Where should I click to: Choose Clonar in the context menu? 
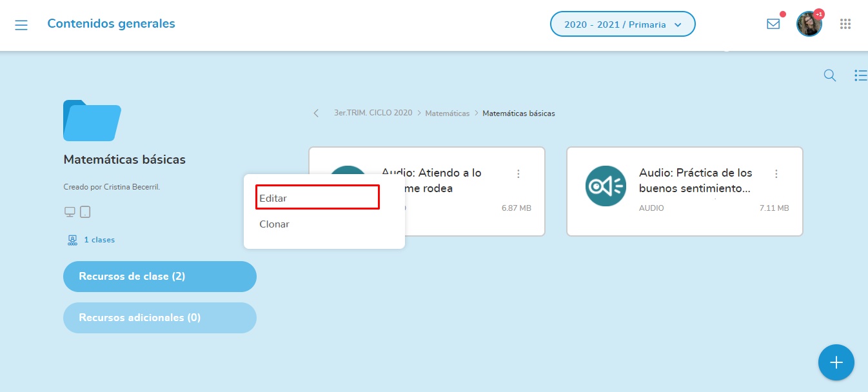click(x=275, y=224)
